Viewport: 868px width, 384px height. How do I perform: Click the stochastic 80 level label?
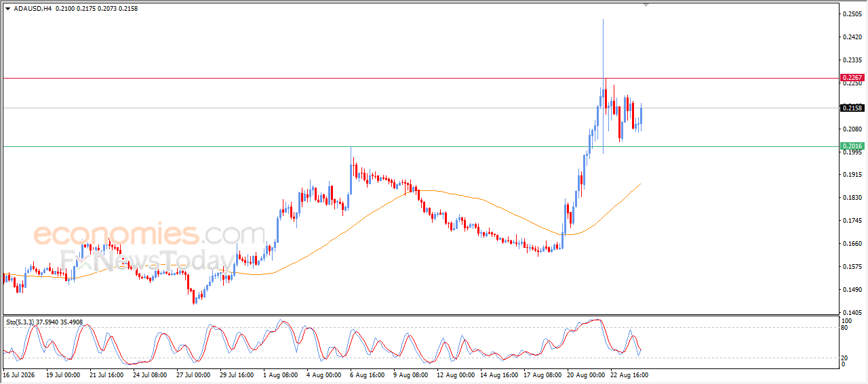click(845, 328)
